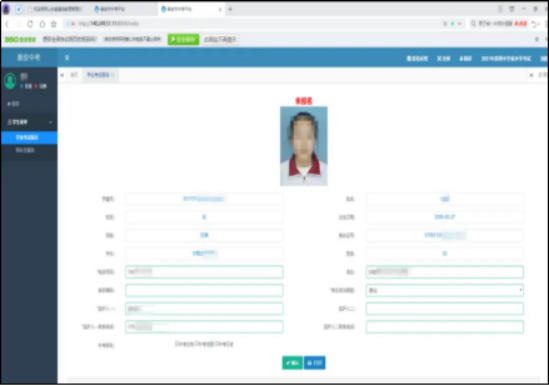Image resolution: width=549 pixels, height=387 pixels.
Task: Open the student type dropdown in form
Action: [x=444, y=290]
